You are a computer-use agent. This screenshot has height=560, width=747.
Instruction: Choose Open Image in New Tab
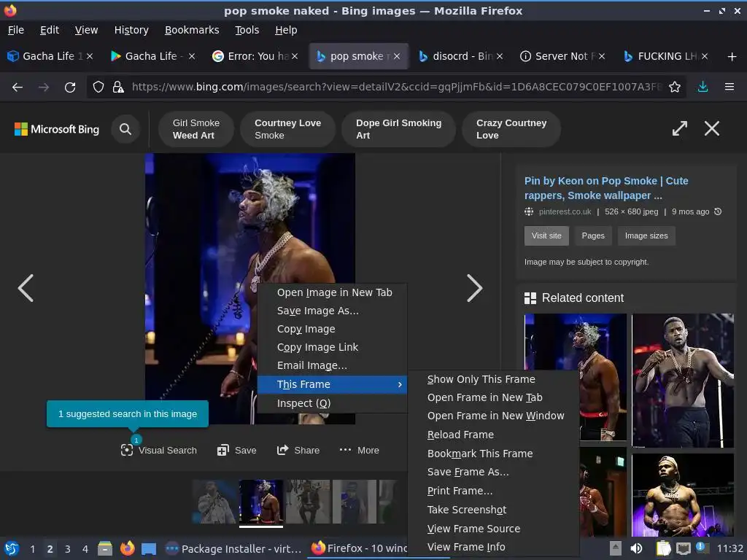coord(333,292)
